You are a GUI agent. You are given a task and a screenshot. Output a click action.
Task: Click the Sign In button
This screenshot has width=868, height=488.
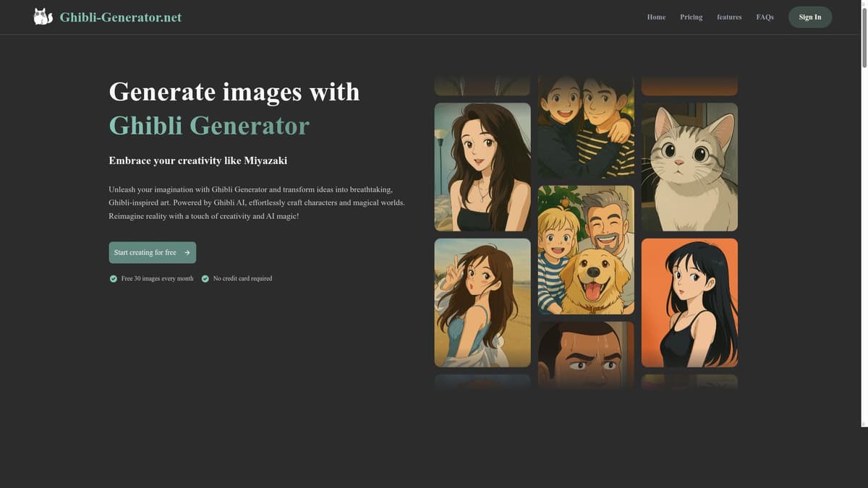click(x=810, y=15)
